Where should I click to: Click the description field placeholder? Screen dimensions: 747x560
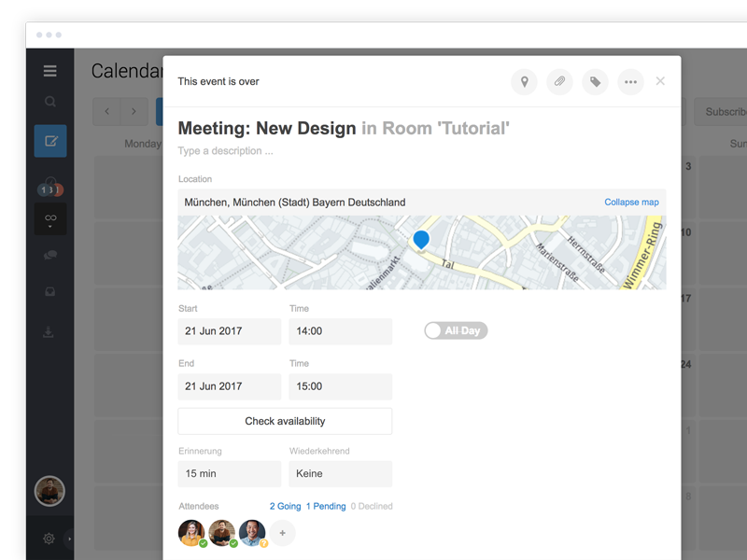coord(226,151)
